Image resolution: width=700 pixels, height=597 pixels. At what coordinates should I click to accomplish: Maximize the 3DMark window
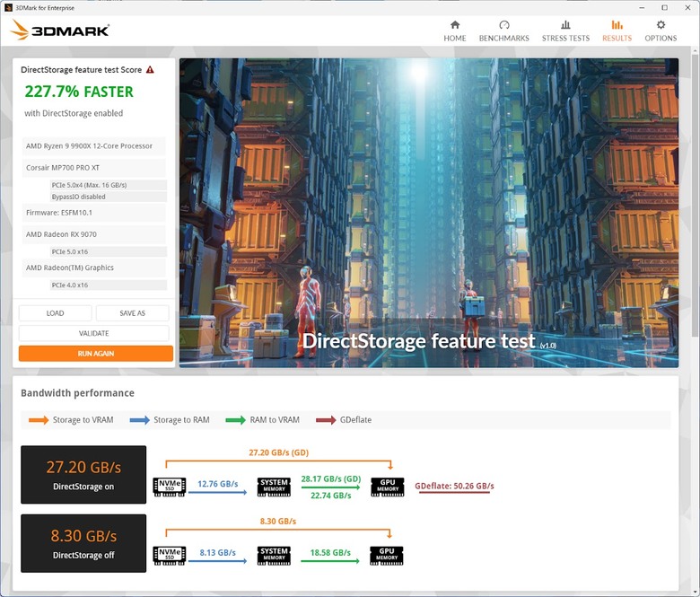[664, 7]
